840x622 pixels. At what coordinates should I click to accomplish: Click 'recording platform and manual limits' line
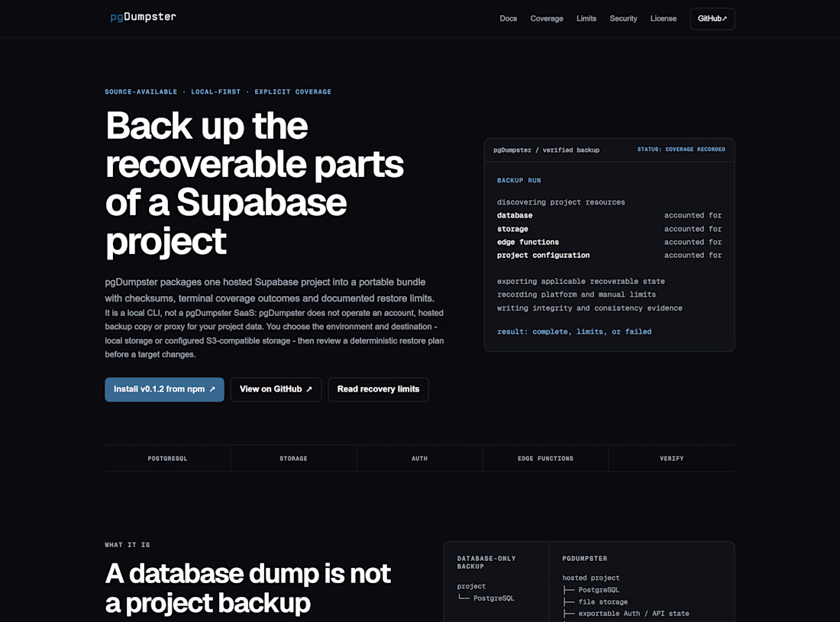click(x=576, y=295)
